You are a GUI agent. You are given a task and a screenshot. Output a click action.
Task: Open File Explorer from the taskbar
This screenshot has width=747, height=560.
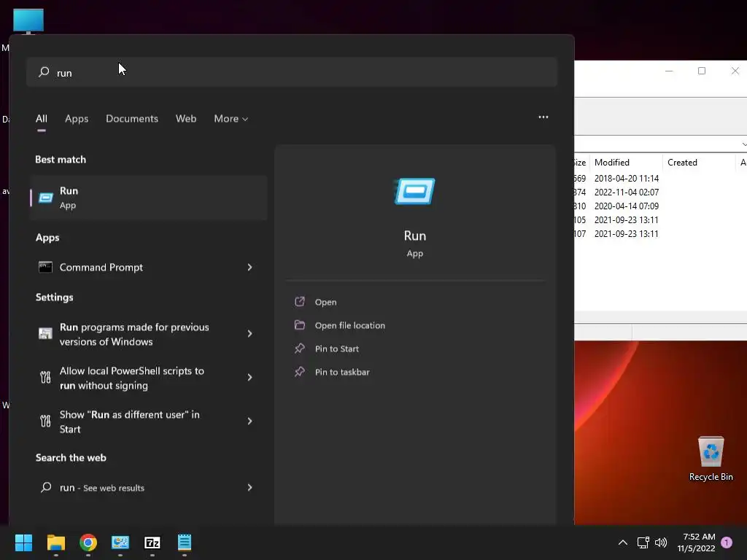[55, 542]
